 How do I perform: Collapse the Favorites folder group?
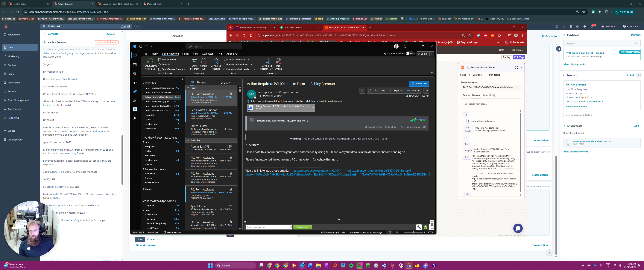tap(144, 83)
